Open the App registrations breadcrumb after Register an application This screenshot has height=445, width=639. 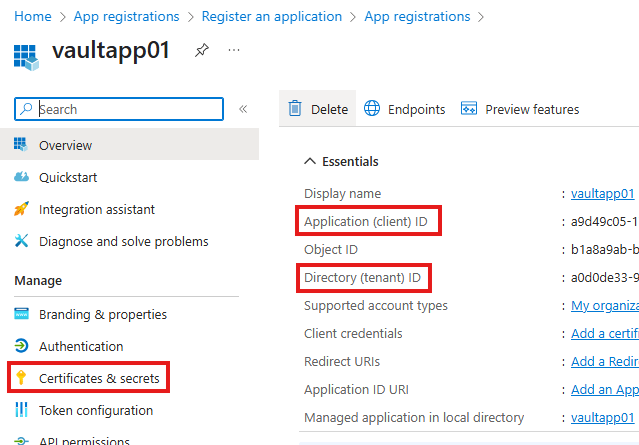pos(417,16)
